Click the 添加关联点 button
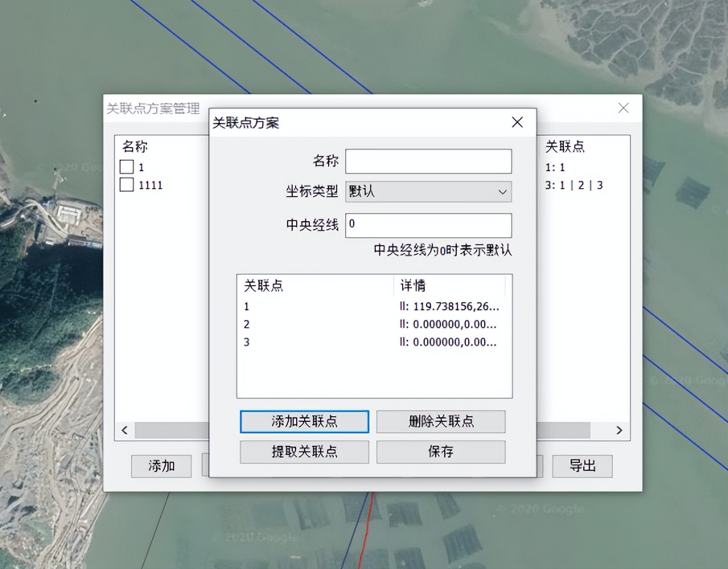Viewport: 728px width, 569px height. 304,422
